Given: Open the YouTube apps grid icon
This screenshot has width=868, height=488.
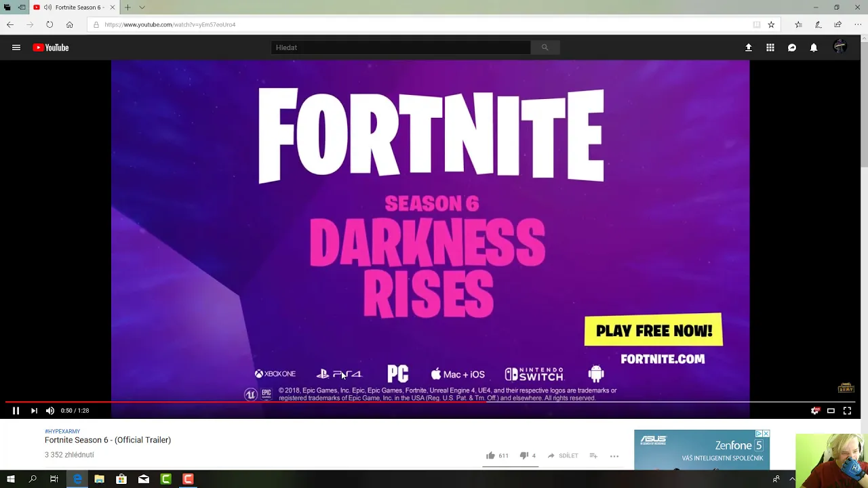Looking at the screenshot, I should [770, 47].
